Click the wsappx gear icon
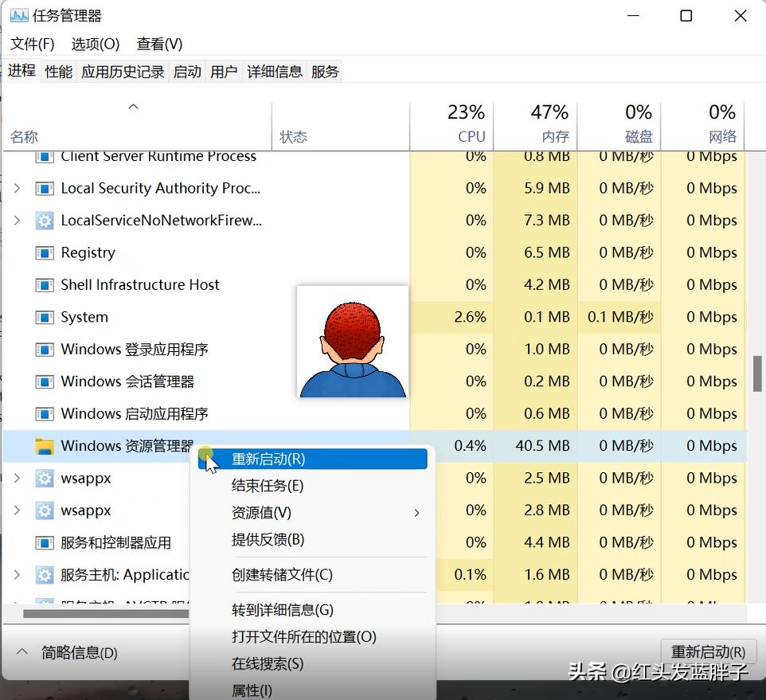Image resolution: width=766 pixels, height=700 pixels. pos(43,478)
